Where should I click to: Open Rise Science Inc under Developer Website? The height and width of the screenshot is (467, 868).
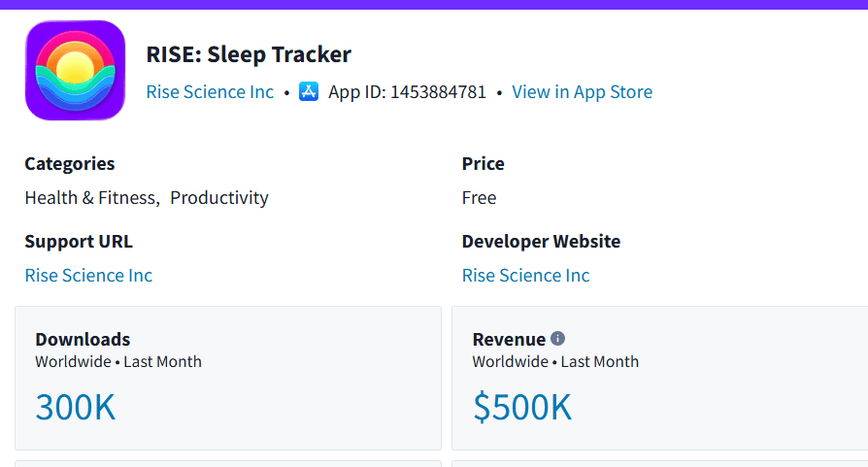tap(525, 276)
